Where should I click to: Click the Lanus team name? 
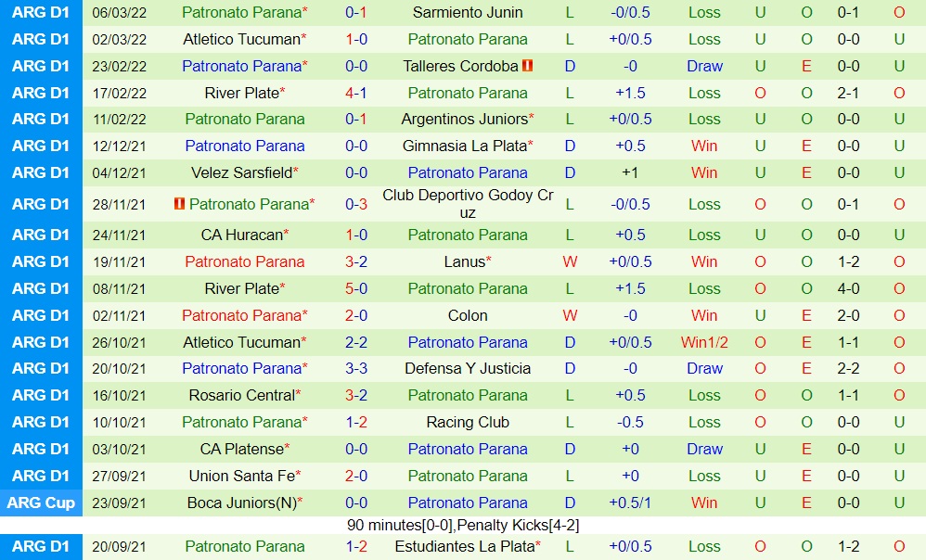(x=465, y=262)
